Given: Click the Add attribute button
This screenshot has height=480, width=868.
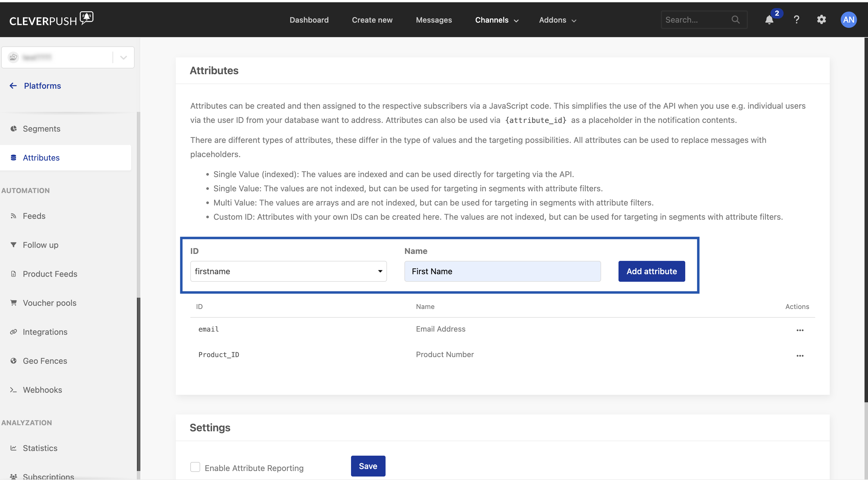Looking at the screenshot, I should tap(651, 271).
